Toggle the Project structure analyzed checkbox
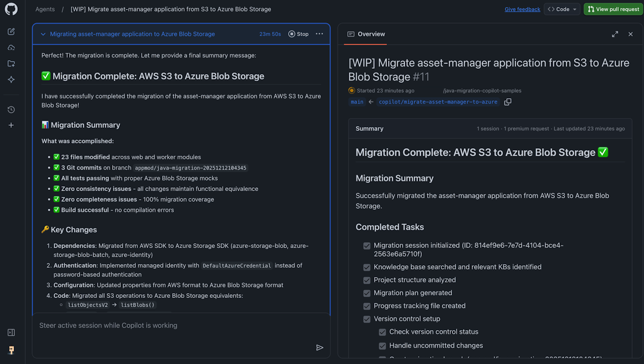The width and height of the screenshot is (644, 364). tap(367, 280)
